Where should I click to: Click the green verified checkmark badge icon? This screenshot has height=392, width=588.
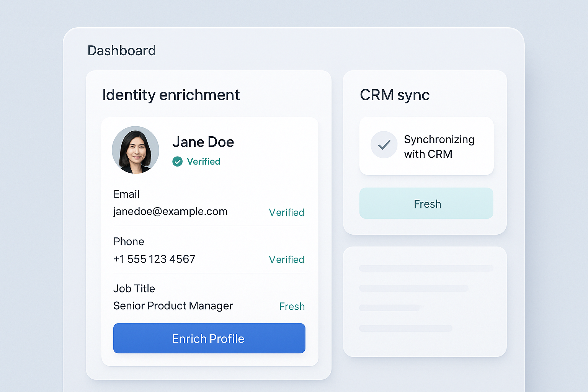[177, 162]
